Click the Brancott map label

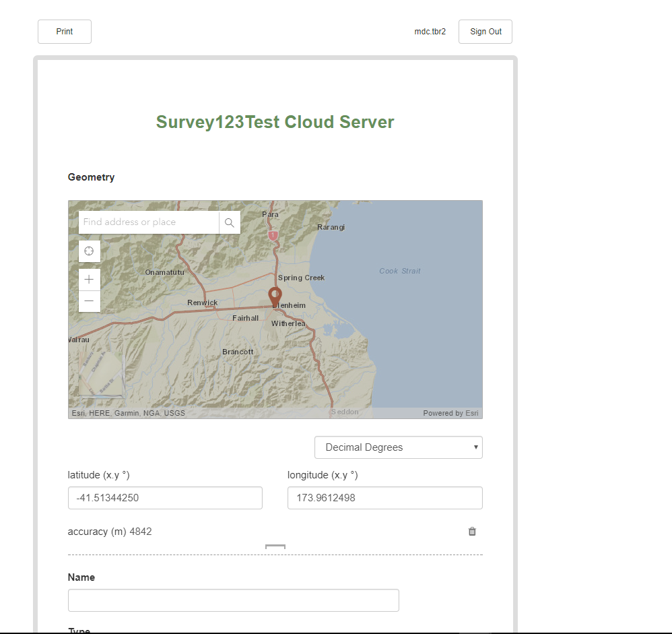238,352
